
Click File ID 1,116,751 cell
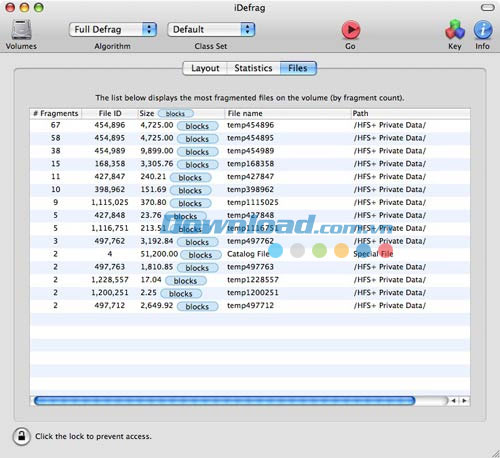(110, 228)
